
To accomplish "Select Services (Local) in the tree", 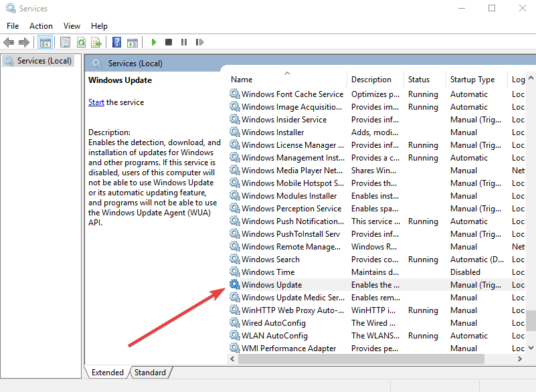I will coord(39,61).
